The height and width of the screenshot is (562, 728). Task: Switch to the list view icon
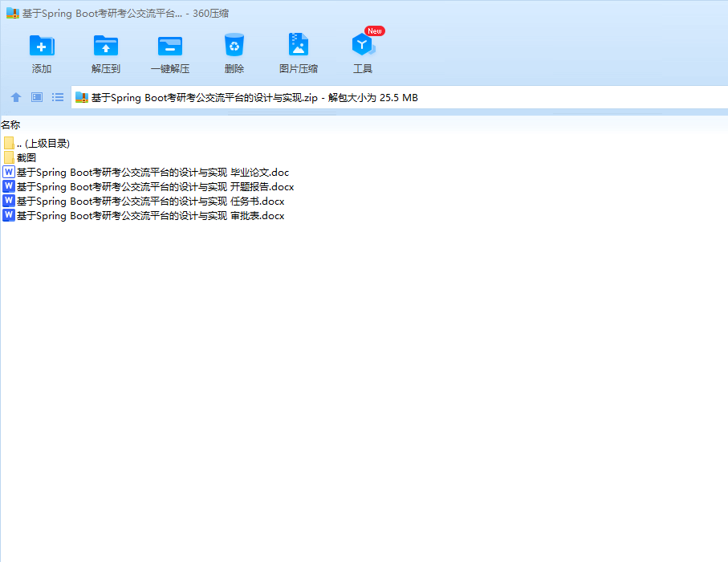(58, 97)
